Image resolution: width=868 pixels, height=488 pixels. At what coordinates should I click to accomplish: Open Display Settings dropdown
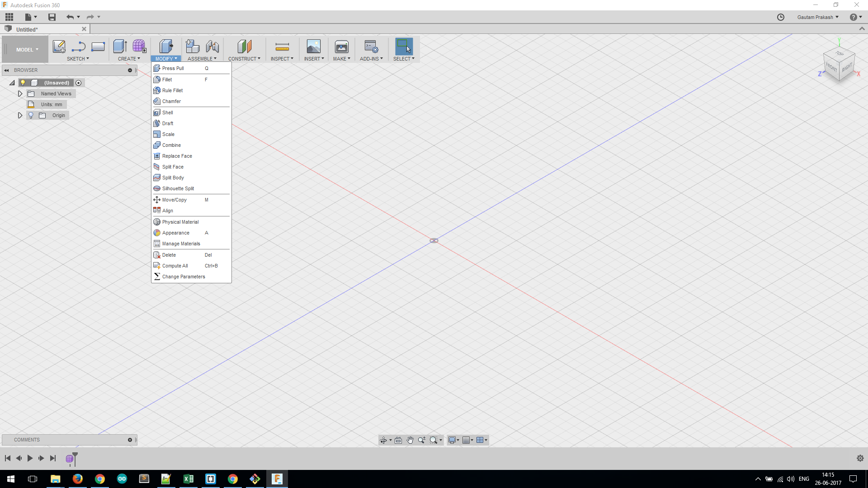453,440
